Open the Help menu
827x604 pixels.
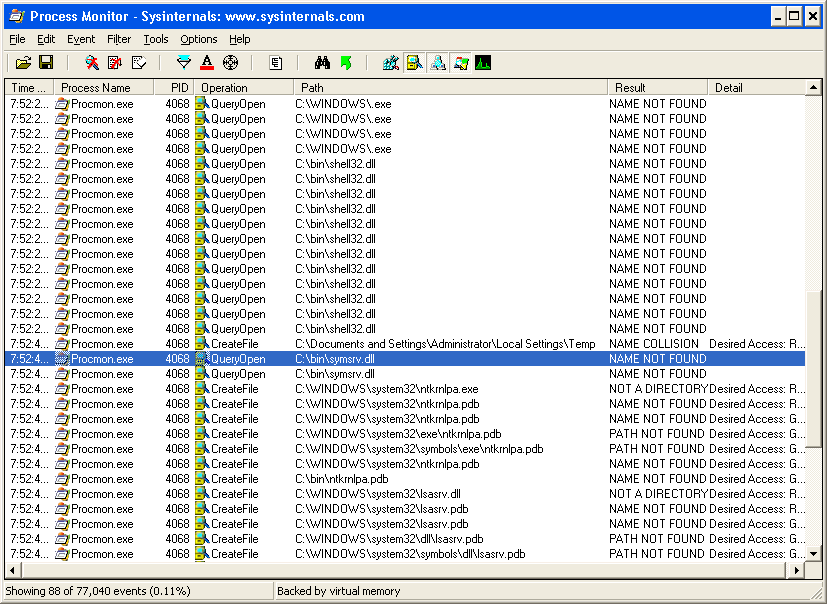239,40
